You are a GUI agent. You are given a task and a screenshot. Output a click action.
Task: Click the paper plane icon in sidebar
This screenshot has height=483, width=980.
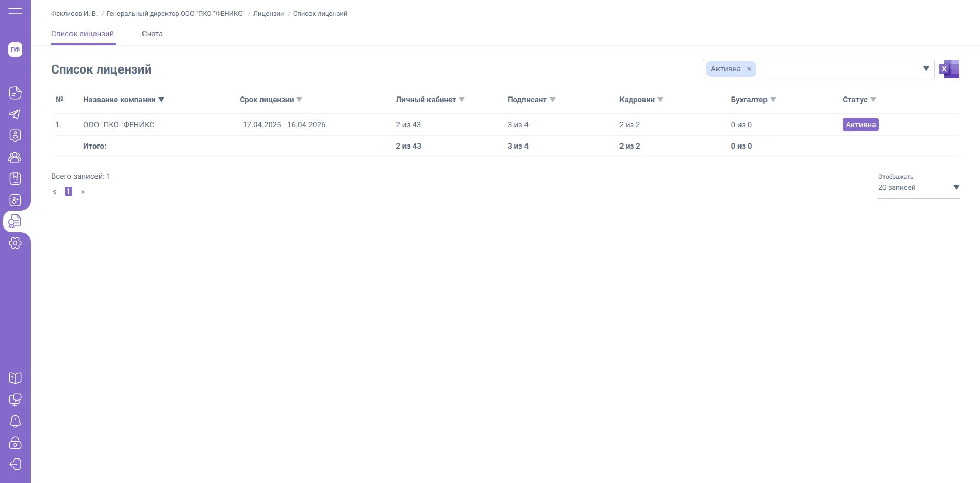point(15,114)
